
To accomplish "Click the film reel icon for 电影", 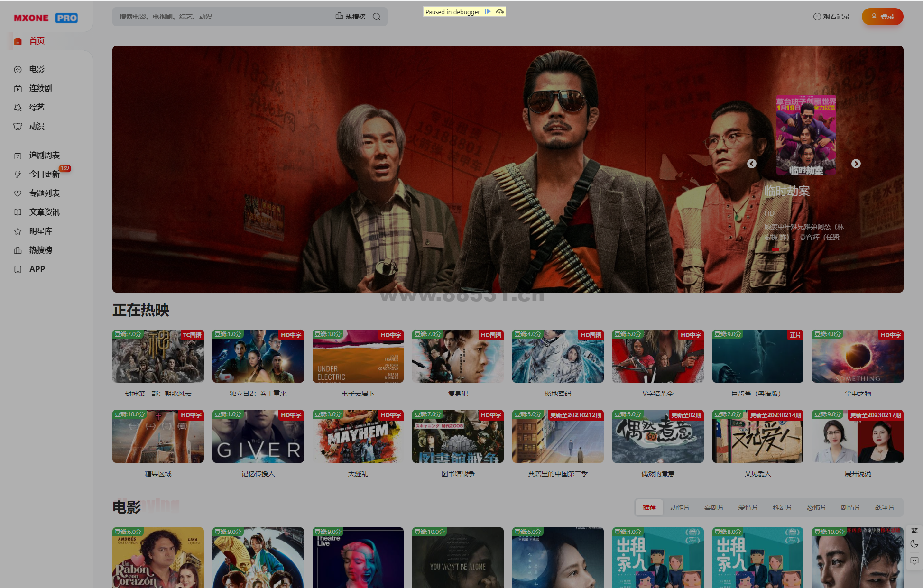I will tap(18, 70).
